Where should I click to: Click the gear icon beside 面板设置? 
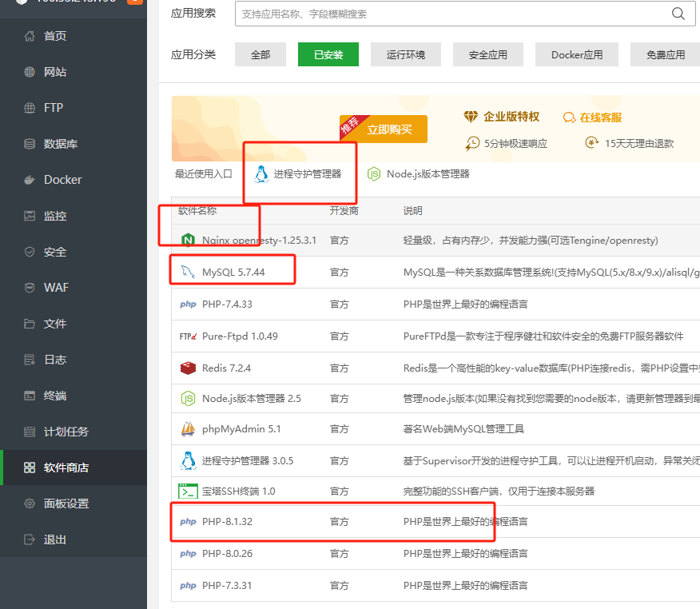pyautogui.click(x=30, y=504)
